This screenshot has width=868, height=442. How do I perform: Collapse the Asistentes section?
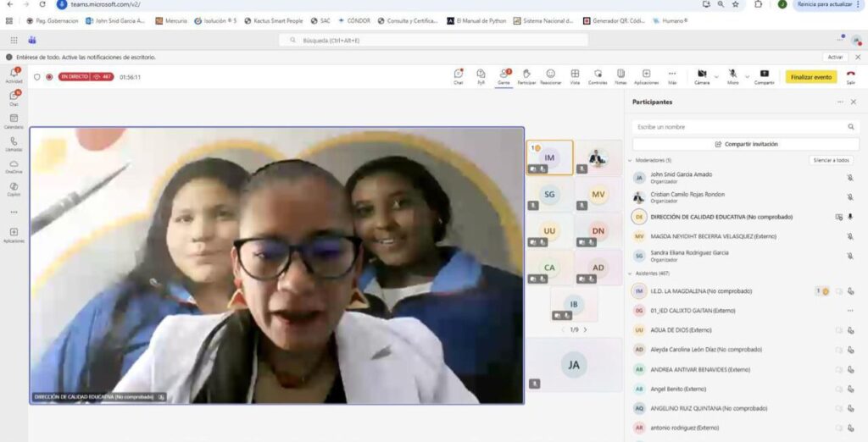point(630,273)
